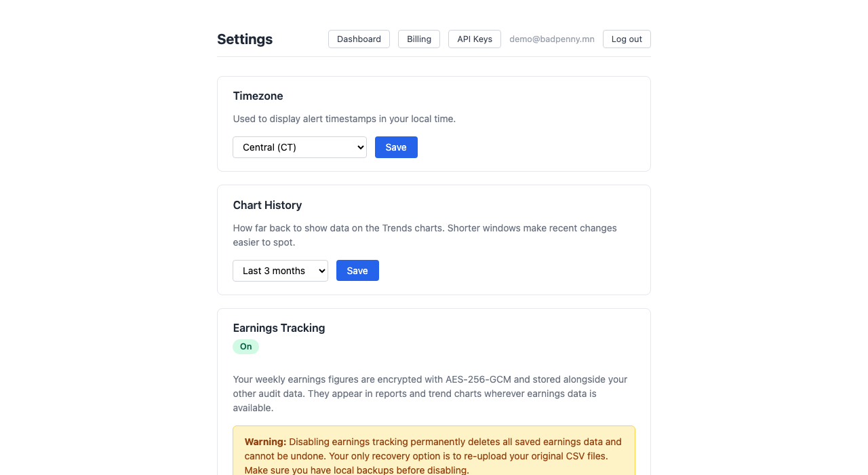Click the green On status badge
The width and height of the screenshot is (868, 475).
click(245, 347)
